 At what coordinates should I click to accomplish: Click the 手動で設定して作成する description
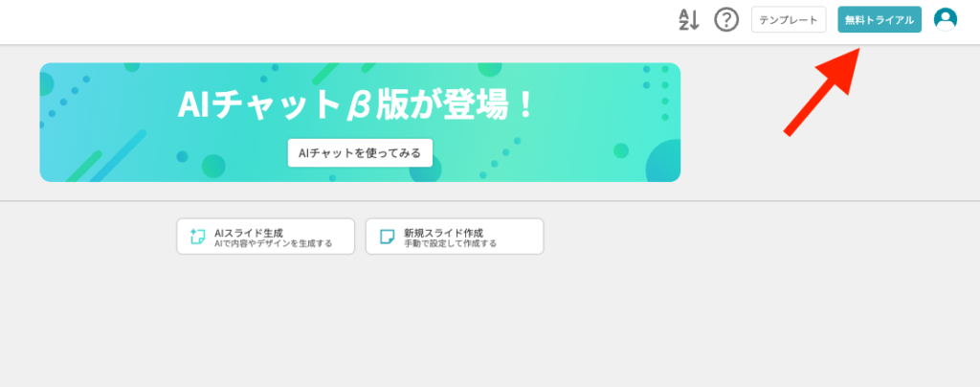450,244
